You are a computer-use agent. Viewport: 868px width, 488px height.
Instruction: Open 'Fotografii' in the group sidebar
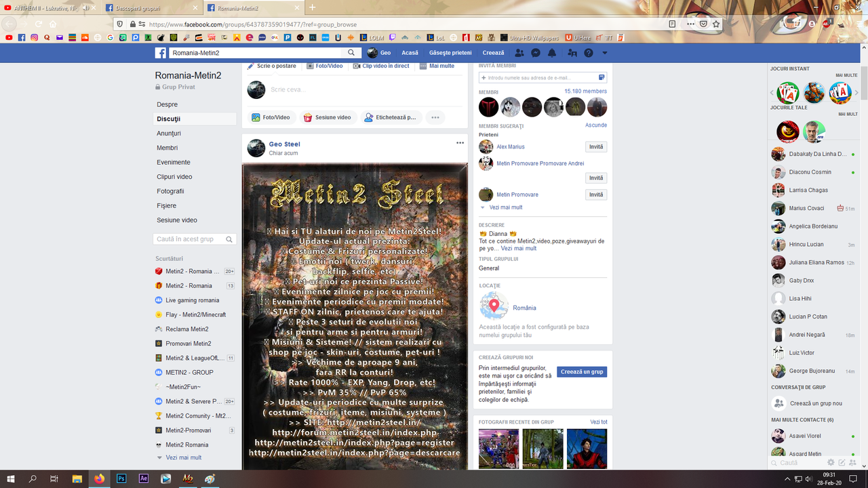[x=170, y=191]
